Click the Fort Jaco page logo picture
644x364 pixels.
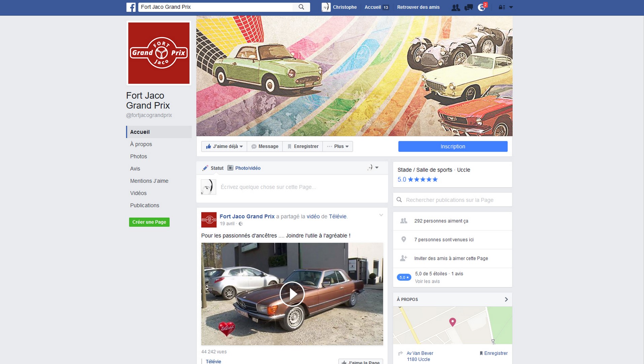159,53
